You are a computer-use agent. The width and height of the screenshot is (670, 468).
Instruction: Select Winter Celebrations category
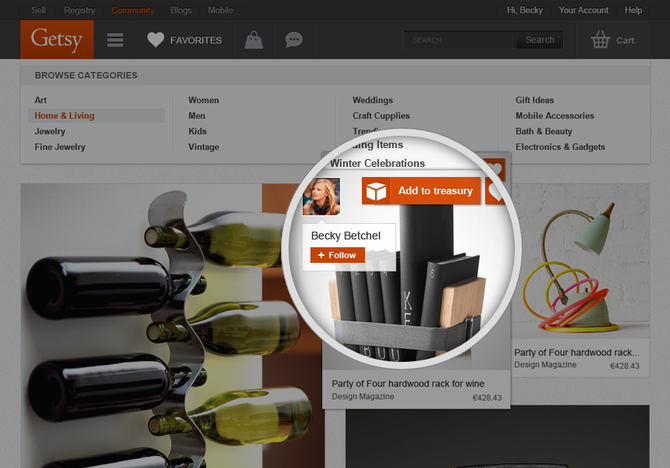pos(377,163)
